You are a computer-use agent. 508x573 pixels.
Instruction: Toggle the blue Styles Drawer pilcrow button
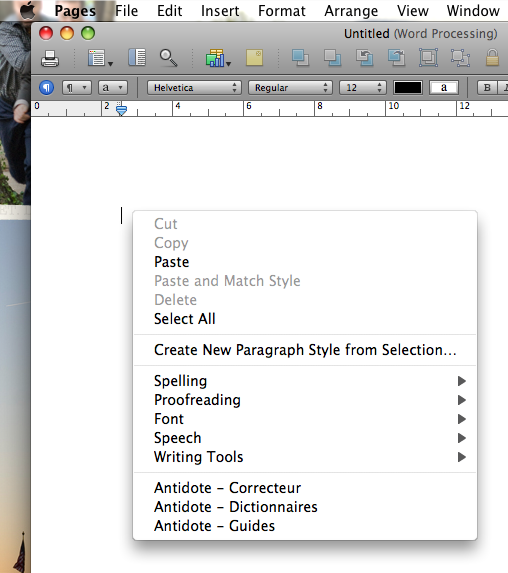pos(46,88)
